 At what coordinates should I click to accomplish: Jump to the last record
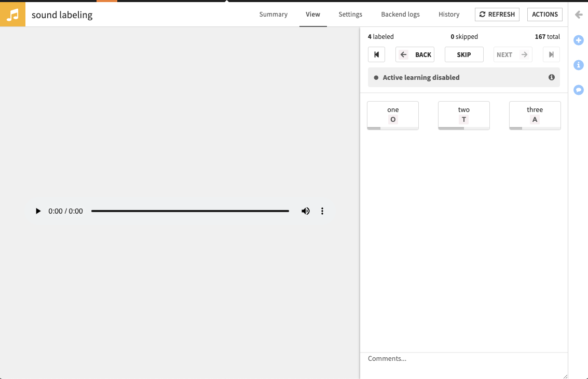[551, 54]
